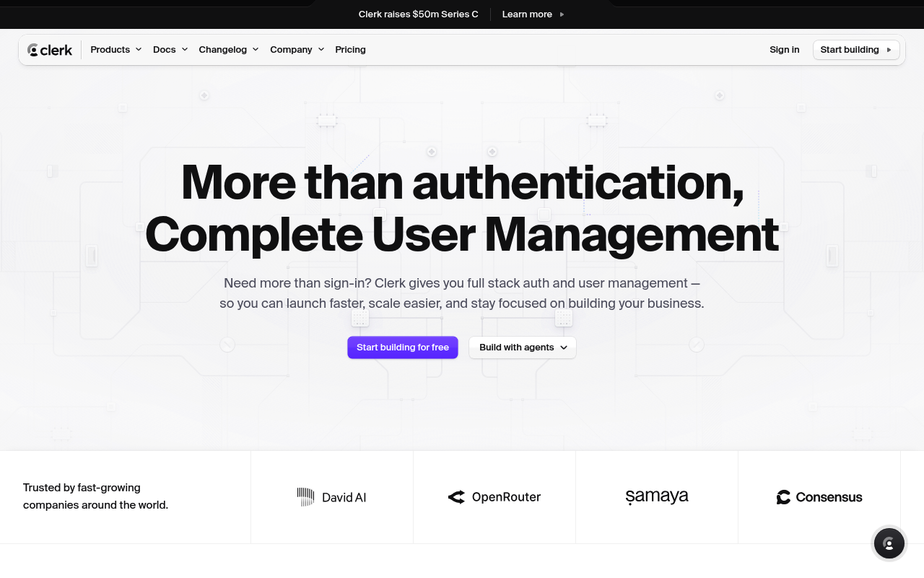Click the Clerk logo in the navbar
Image resolution: width=924 pixels, height=578 pixels.
point(50,50)
